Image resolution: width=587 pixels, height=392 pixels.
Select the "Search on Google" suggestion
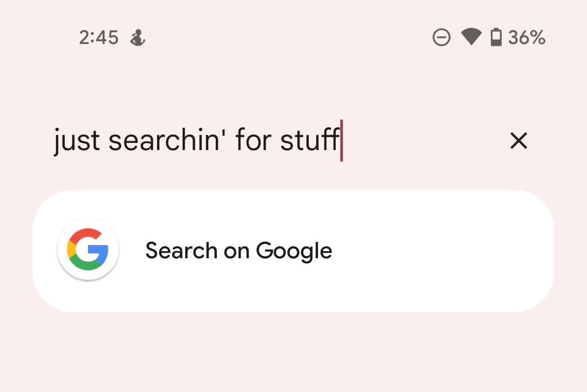(238, 250)
